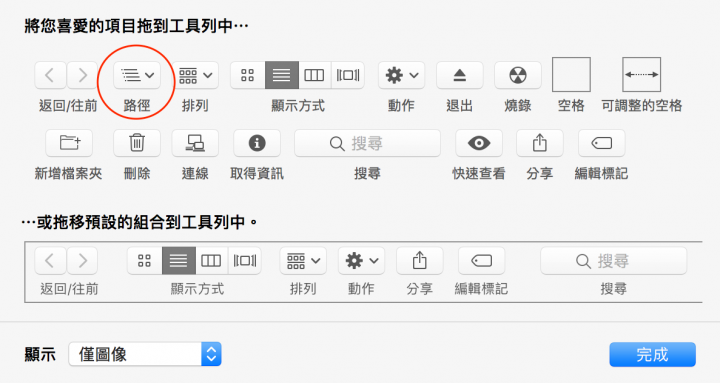
Task: Click the 可調整的空格 label text
Action: click(641, 106)
